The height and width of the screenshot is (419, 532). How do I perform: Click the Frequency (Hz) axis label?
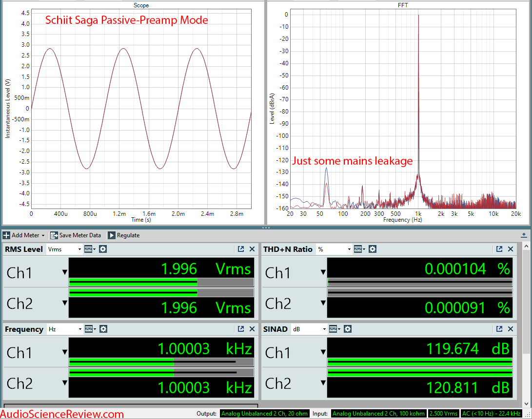(x=402, y=220)
